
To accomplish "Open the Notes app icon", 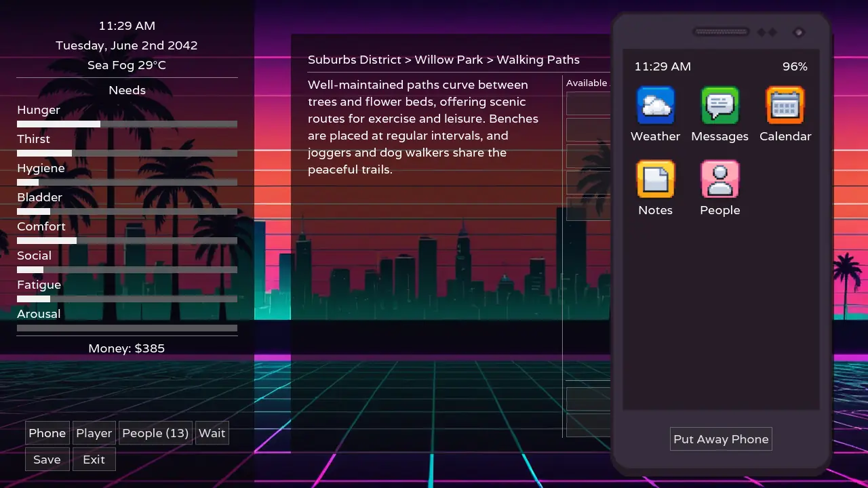I will click(x=655, y=180).
